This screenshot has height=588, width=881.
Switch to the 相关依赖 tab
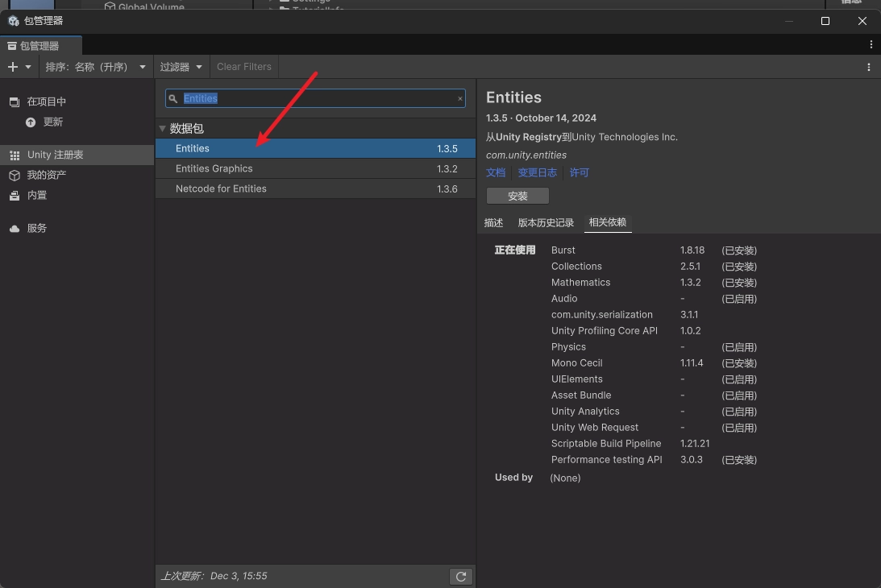(x=608, y=222)
